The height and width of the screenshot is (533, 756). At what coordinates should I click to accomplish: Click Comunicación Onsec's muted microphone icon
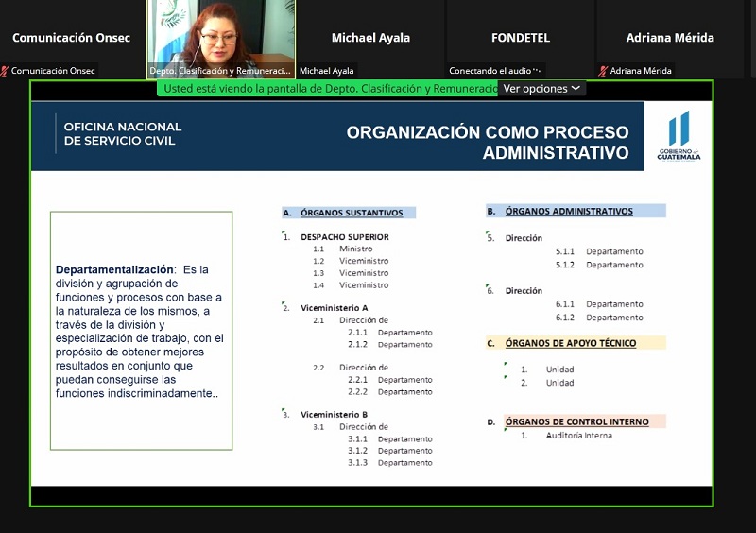pyautogui.click(x=6, y=71)
